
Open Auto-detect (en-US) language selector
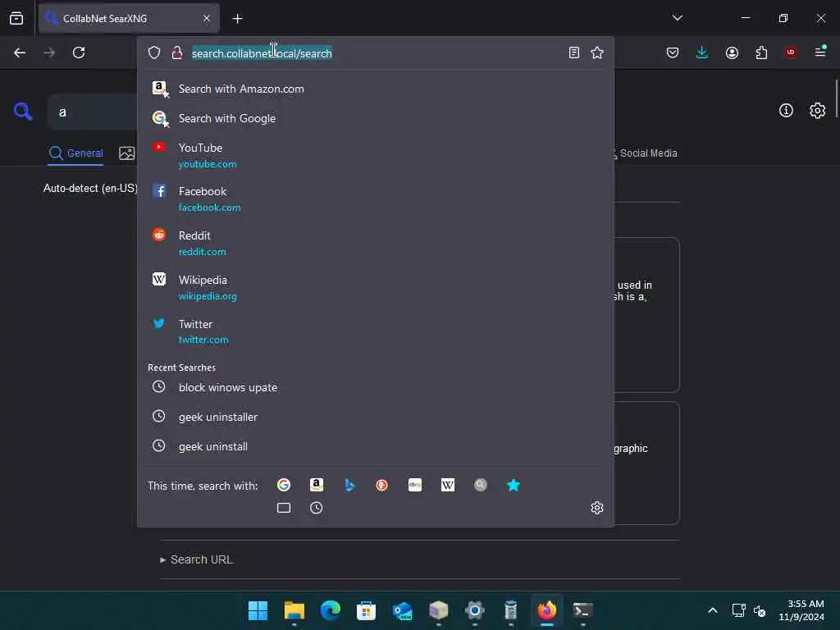(x=90, y=188)
